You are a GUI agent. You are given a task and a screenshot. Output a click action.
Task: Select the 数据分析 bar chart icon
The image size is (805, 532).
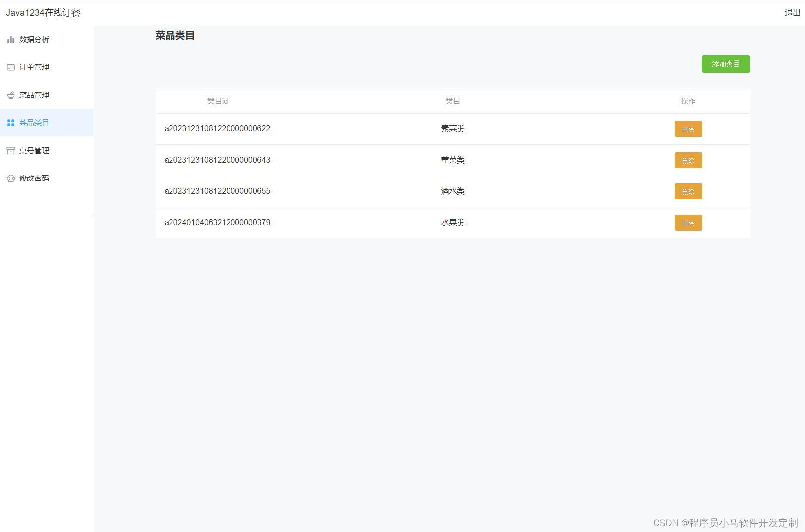(11, 39)
